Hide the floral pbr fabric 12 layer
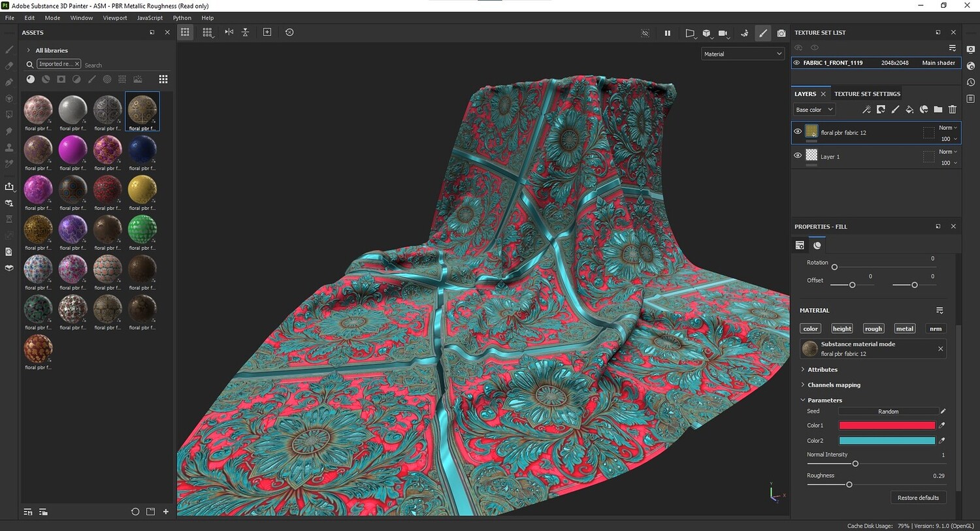 coord(798,132)
